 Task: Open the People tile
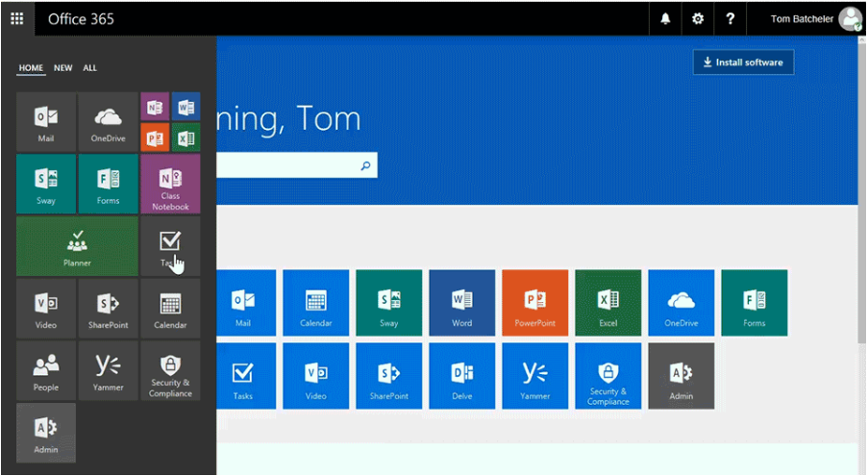[x=46, y=371]
